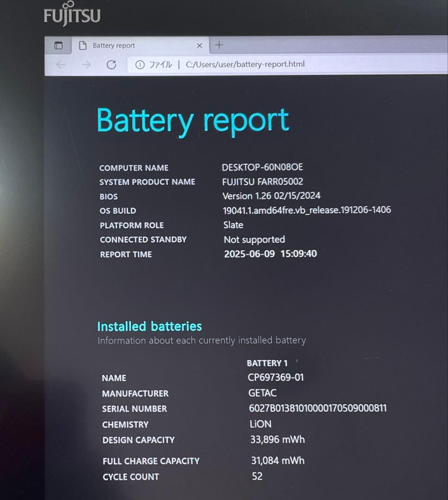This screenshot has height=500, width=448.
Task: Click the browser back arrow
Action: pos(61,65)
